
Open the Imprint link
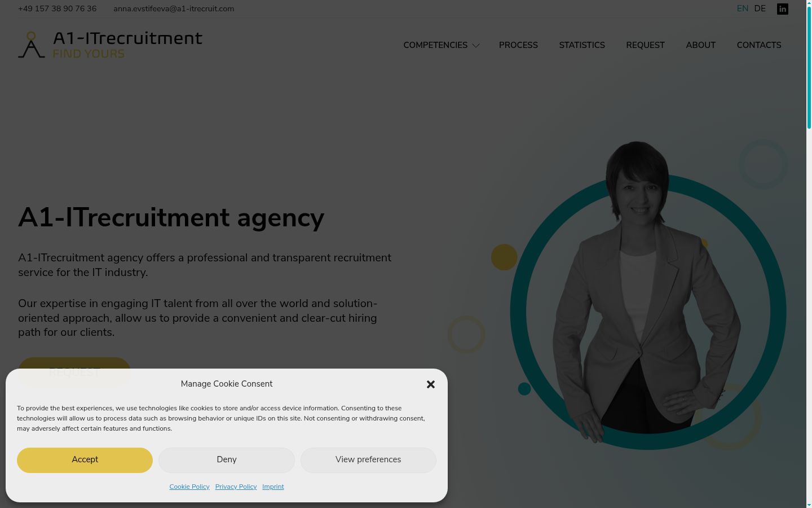click(x=273, y=487)
